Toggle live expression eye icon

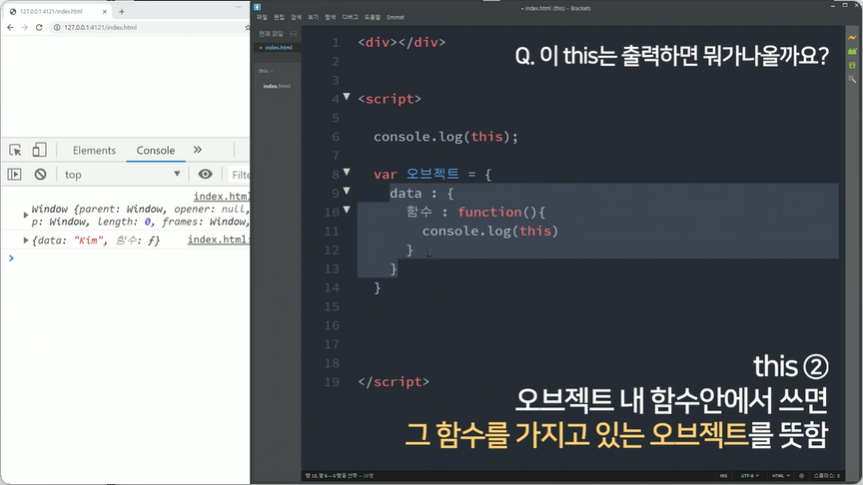(205, 175)
